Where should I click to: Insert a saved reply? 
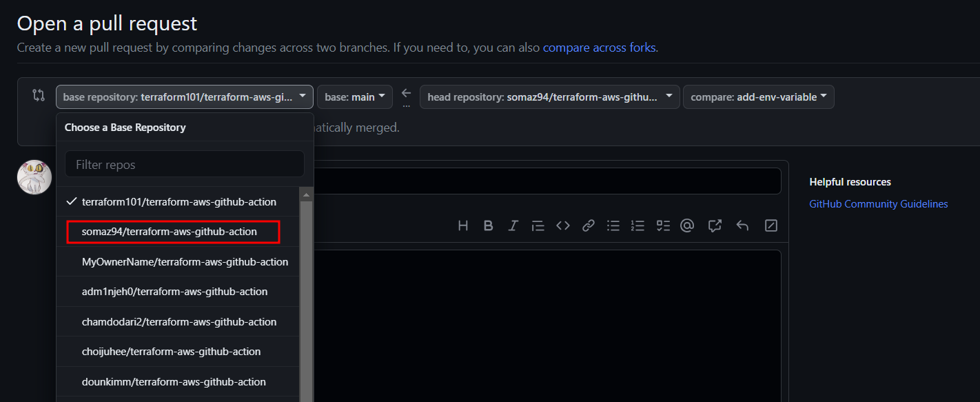[x=742, y=225]
